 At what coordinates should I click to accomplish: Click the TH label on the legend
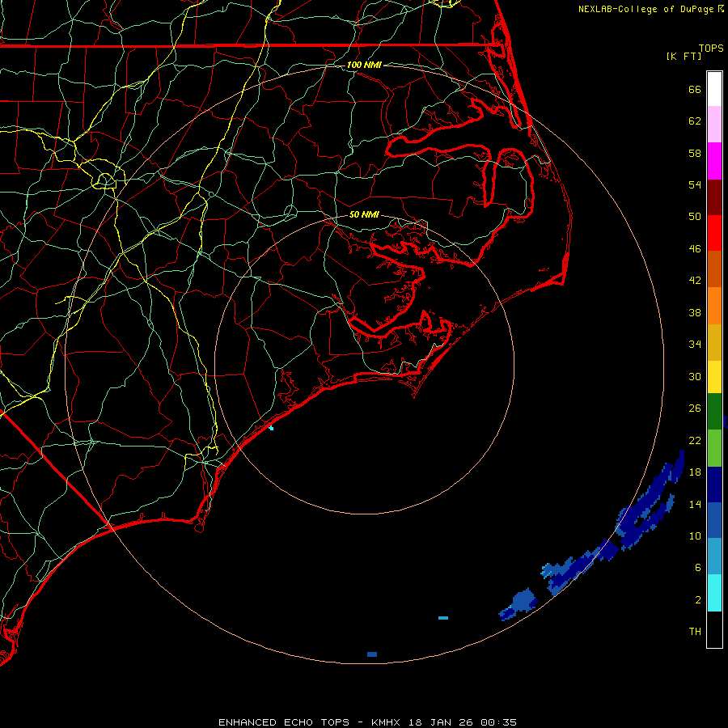[695, 632]
